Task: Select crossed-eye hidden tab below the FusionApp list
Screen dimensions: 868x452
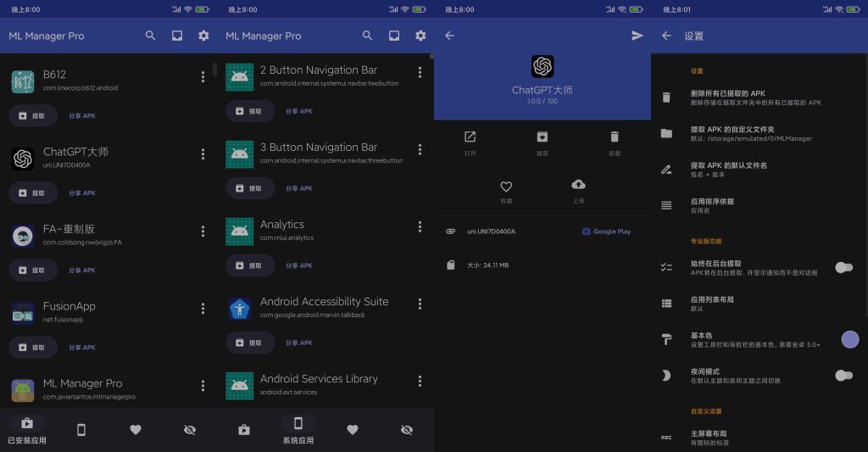Action: (x=190, y=430)
